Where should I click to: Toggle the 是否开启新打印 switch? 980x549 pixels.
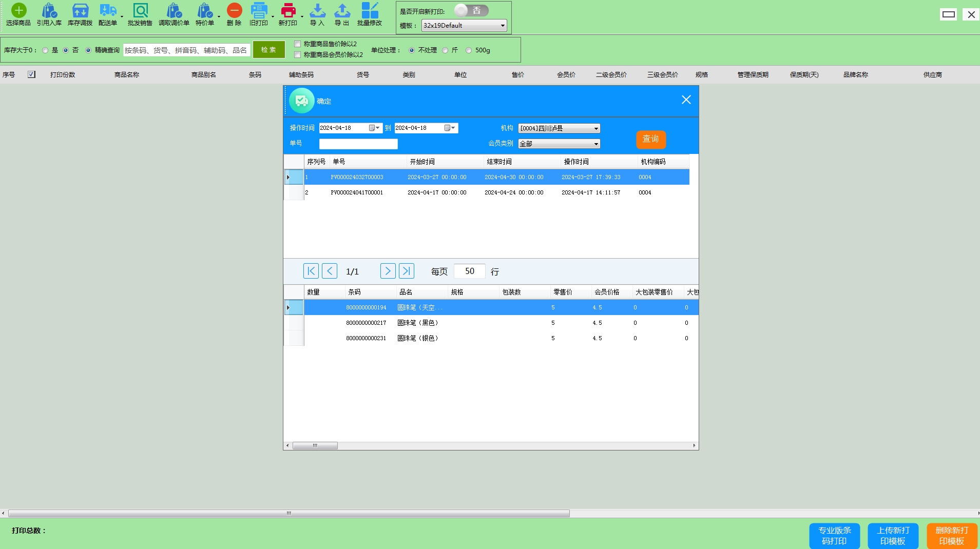(x=471, y=11)
